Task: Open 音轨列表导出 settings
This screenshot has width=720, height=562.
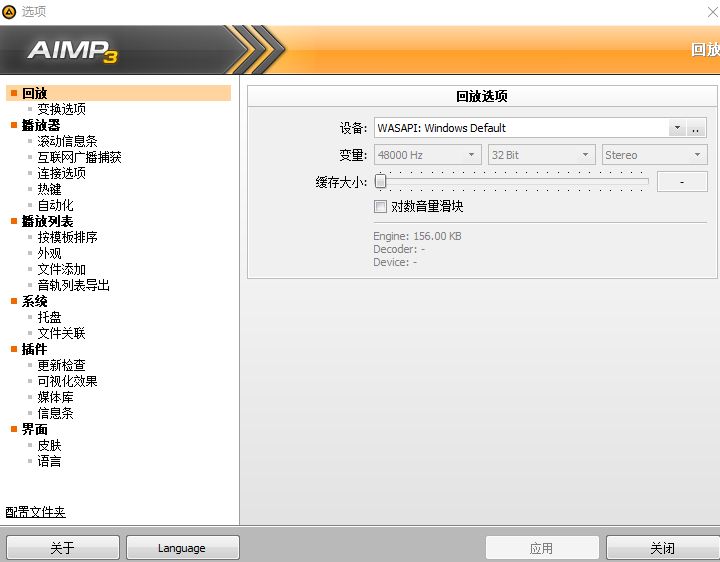Action: [73, 286]
